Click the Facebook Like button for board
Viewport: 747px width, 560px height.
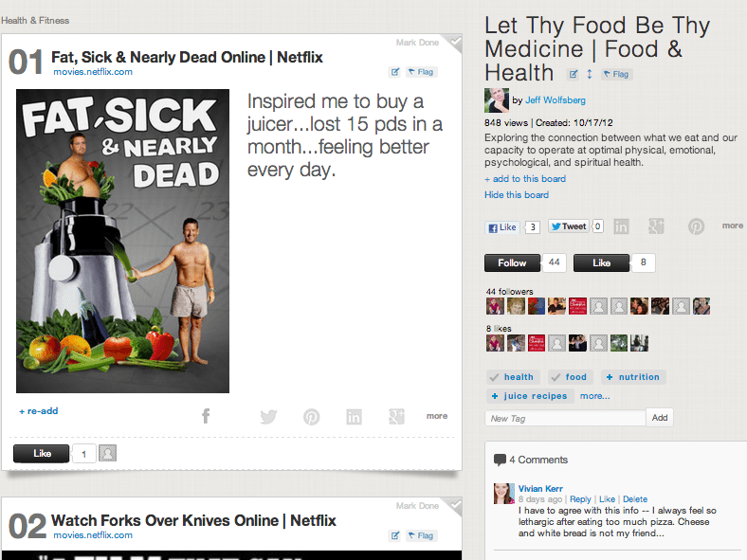pos(502,227)
